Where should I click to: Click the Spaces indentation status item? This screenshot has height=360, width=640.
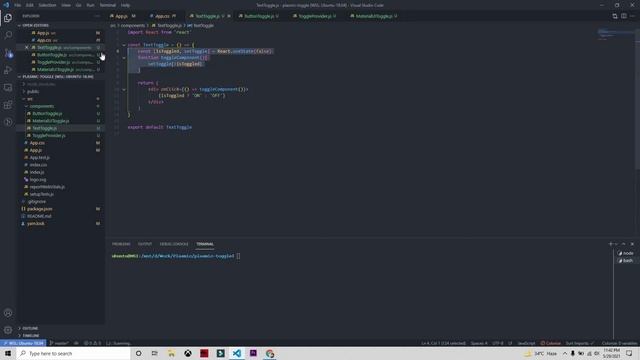479,343
